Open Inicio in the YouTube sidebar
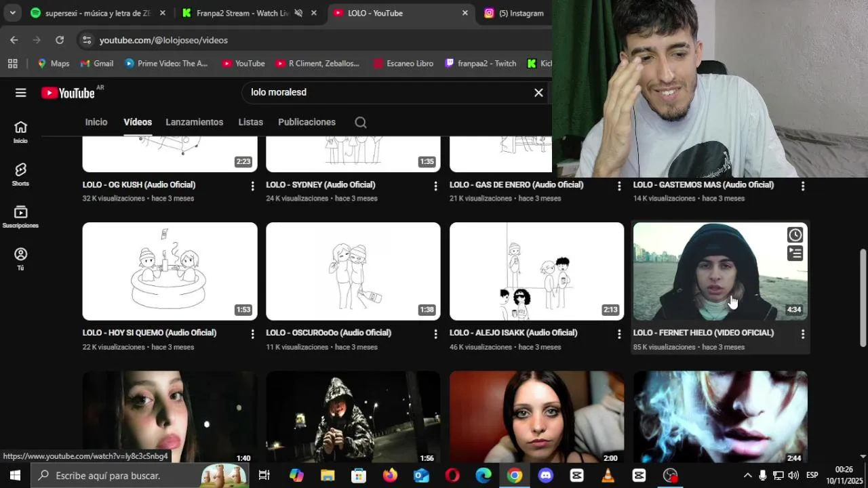Image resolution: width=868 pixels, height=488 pixels. pyautogui.click(x=20, y=132)
